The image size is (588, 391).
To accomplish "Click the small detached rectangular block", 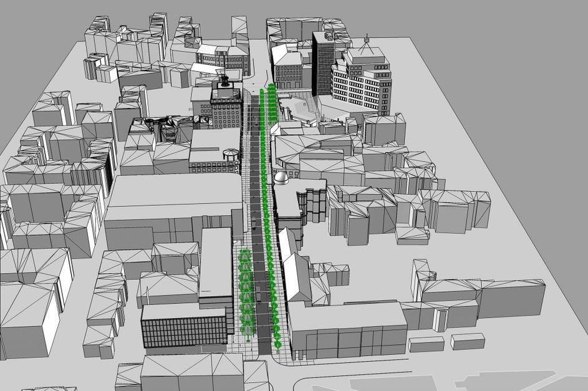I will click(467, 340).
